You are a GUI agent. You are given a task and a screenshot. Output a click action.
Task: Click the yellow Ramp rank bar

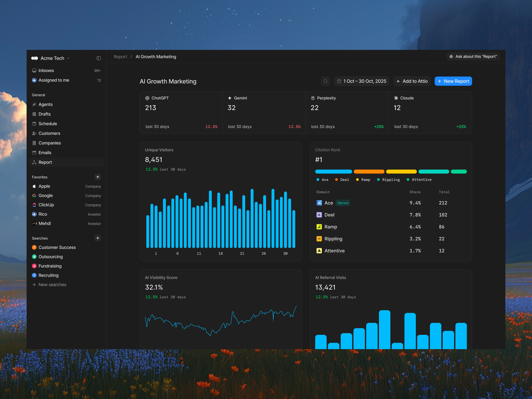pyautogui.click(x=401, y=171)
